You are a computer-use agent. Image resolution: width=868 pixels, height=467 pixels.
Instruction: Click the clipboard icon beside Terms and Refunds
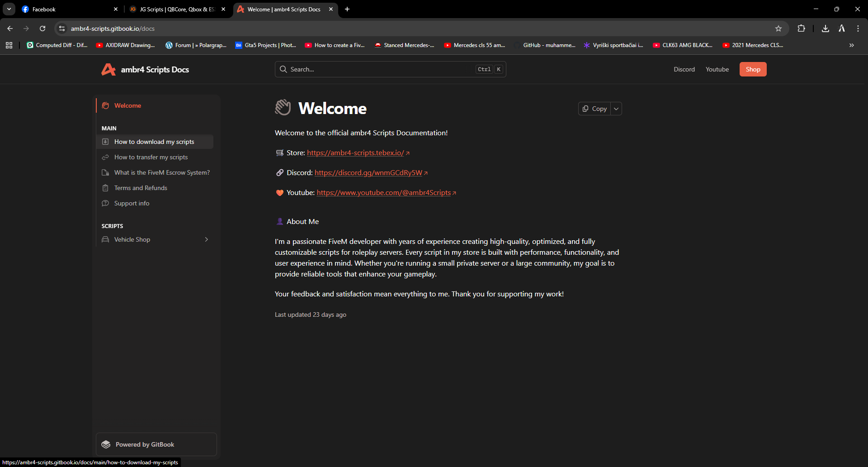105,188
